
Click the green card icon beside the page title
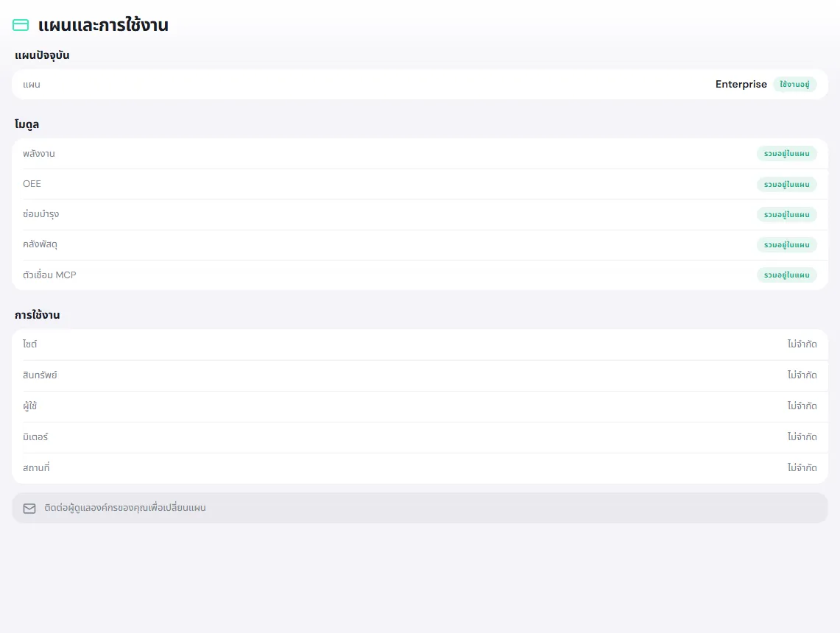pos(21,25)
